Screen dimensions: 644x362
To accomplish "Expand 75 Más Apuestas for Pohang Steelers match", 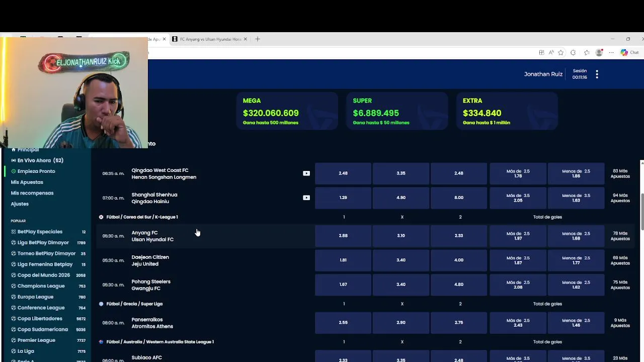I will point(620,285).
